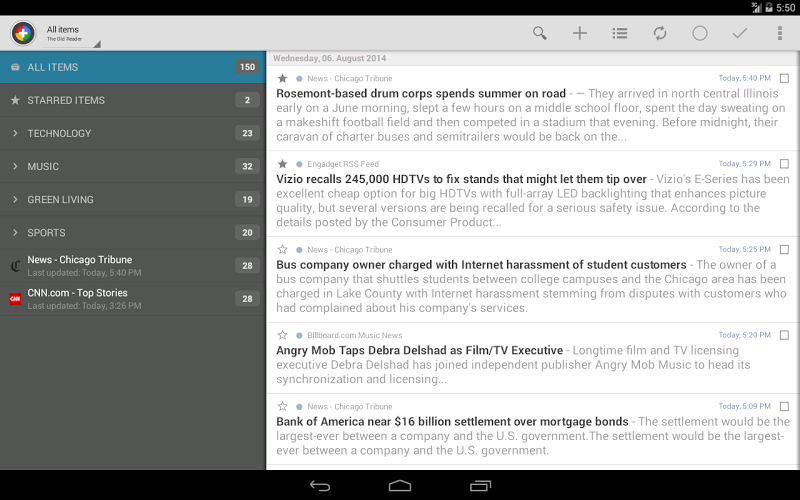Tap the Today, 5:29 PM timestamp
Screen dimensions: 800x500
pyautogui.click(x=744, y=164)
